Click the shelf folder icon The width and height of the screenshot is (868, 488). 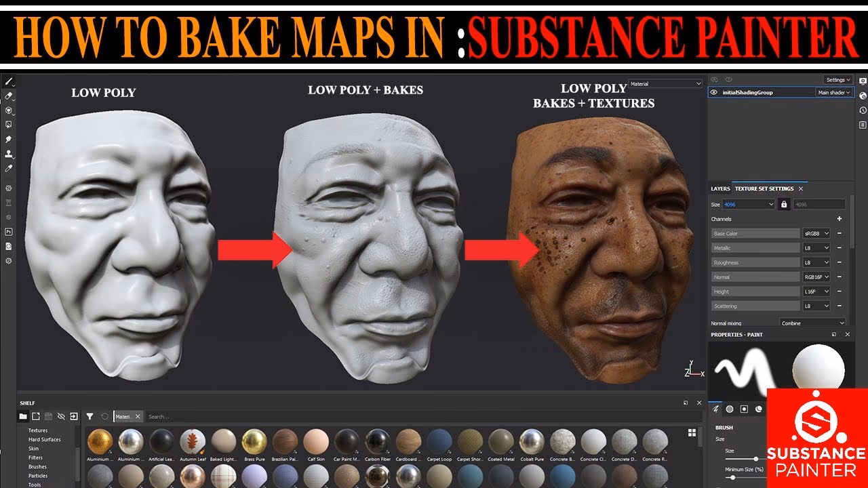23,416
